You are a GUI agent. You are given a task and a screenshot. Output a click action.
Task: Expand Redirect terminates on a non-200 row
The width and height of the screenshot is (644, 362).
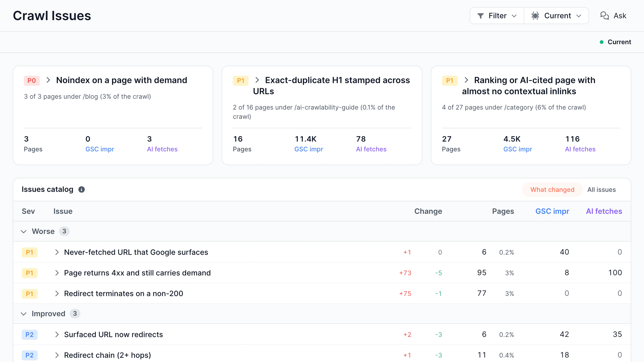click(57, 293)
